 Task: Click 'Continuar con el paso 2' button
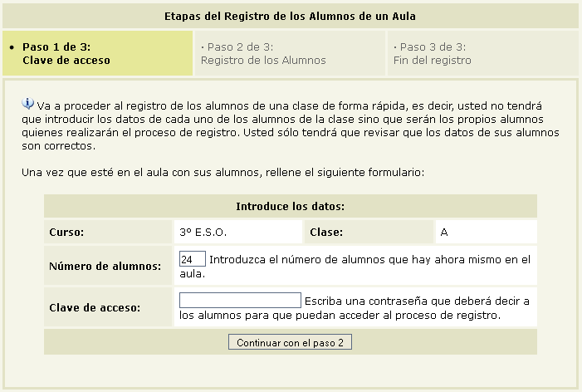pyautogui.click(x=290, y=342)
